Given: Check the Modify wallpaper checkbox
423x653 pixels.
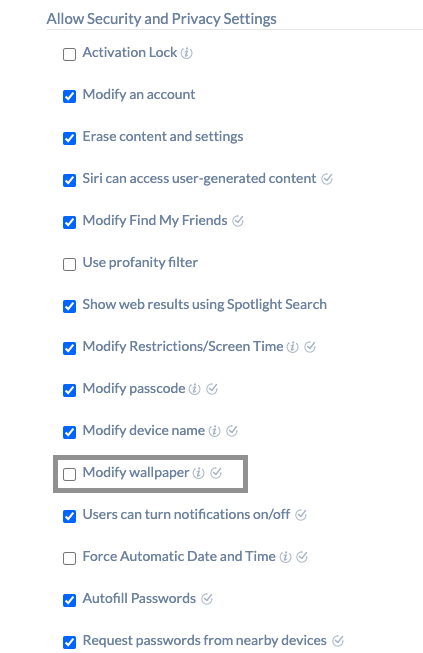Looking at the screenshot, I should tap(70, 474).
